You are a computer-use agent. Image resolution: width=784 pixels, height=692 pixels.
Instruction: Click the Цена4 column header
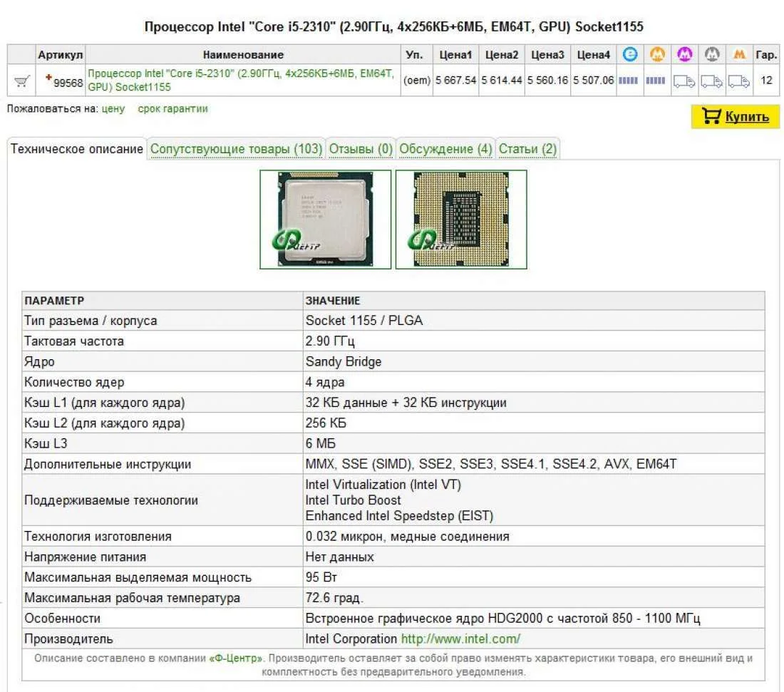[594, 55]
